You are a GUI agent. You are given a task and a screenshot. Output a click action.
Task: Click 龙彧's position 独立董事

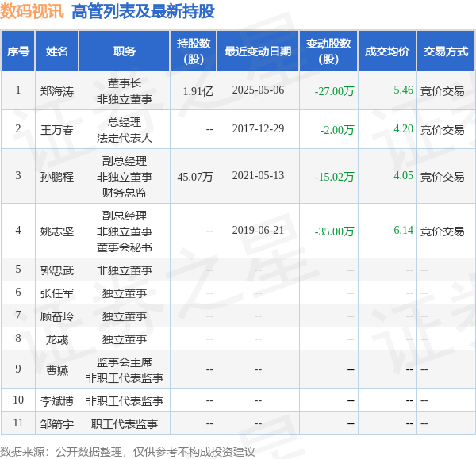pos(125,339)
